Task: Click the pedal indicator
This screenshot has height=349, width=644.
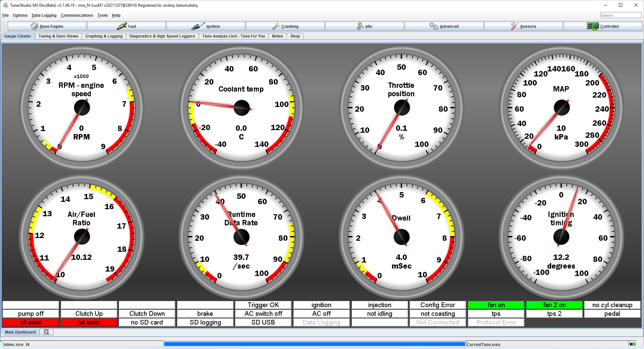Action: pos(613,313)
